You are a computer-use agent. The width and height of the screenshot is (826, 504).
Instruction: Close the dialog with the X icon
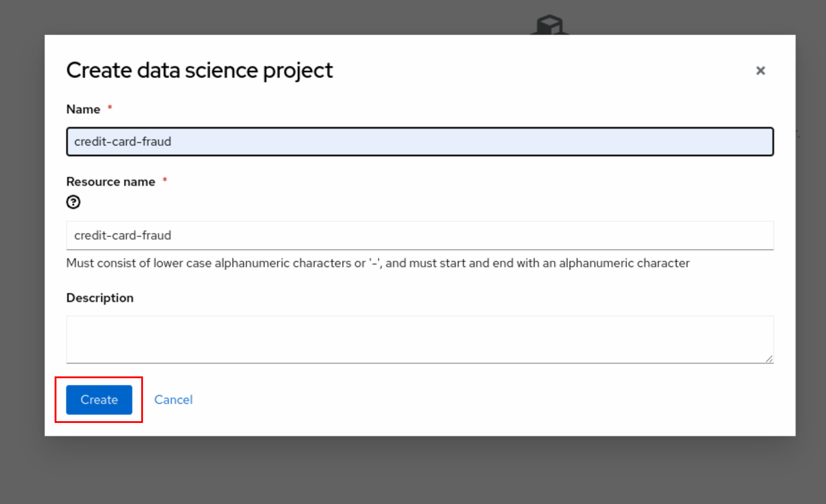[760, 70]
